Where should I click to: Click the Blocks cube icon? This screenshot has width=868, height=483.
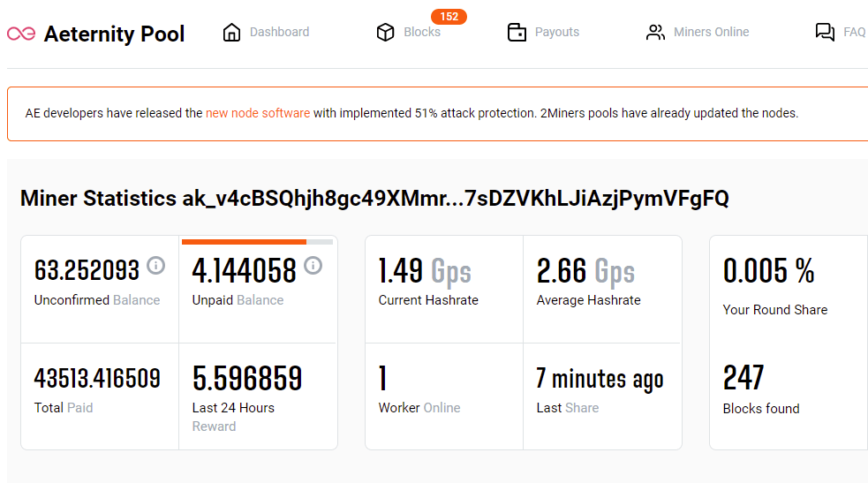[x=385, y=32]
